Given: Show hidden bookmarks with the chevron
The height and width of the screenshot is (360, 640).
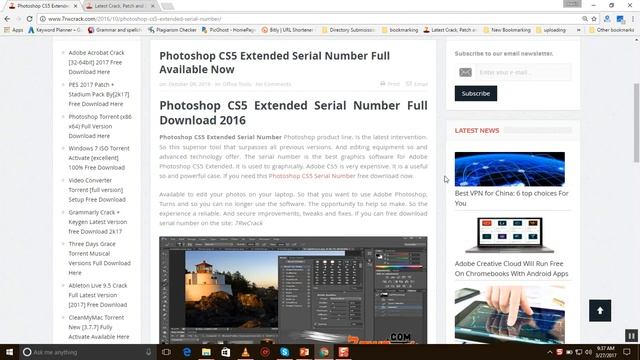Looking at the screenshot, I should pos(578,30).
